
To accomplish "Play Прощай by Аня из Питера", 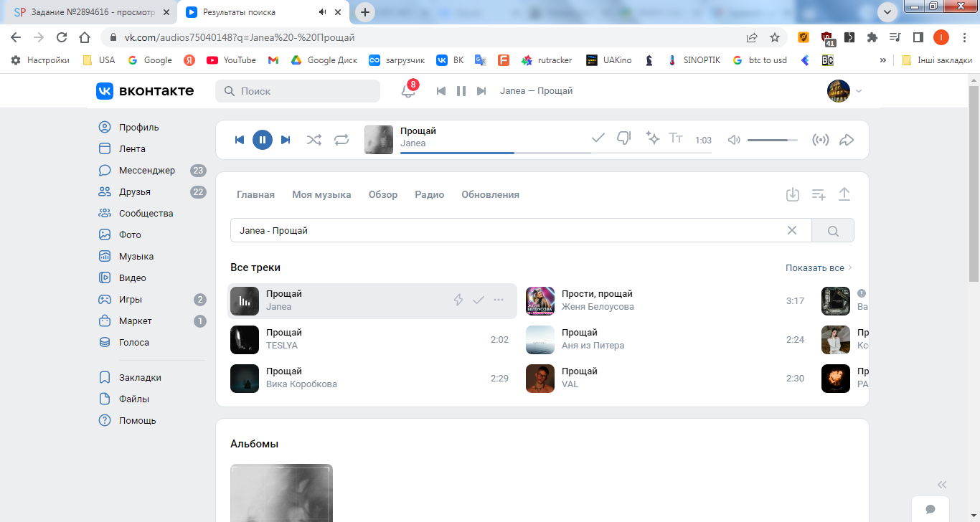I will (540, 339).
